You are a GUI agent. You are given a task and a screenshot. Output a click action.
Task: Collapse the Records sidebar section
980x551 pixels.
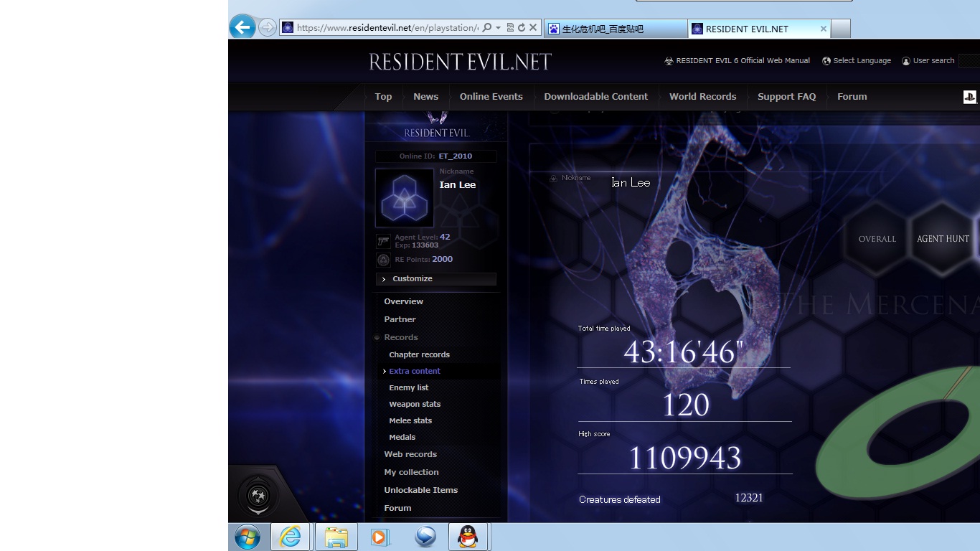tap(400, 338)
